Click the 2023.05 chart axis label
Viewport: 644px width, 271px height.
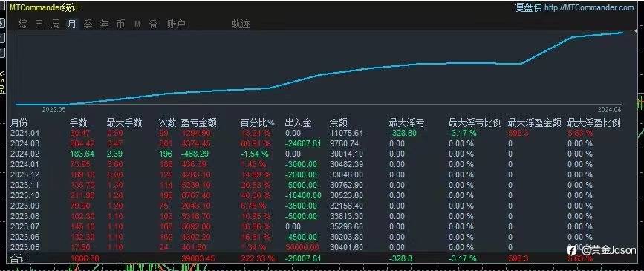coord(53,110)
